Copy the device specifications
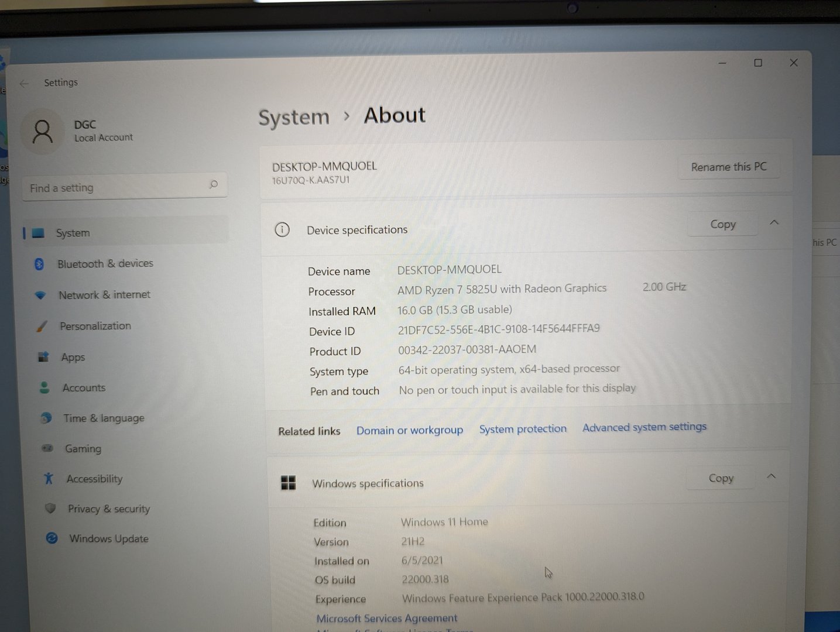 coord(722,225)
